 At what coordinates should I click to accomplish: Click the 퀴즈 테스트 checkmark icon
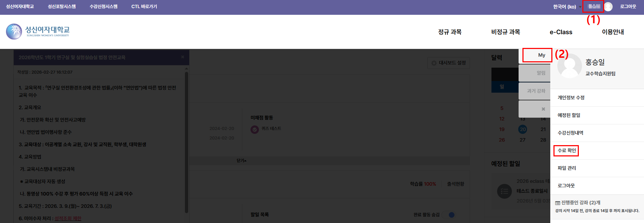coord(254,129)
